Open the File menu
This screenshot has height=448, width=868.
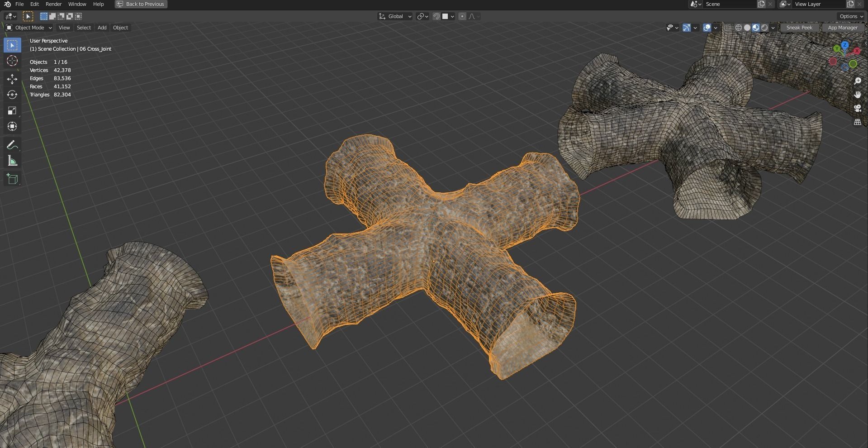[x=19, y=4]
